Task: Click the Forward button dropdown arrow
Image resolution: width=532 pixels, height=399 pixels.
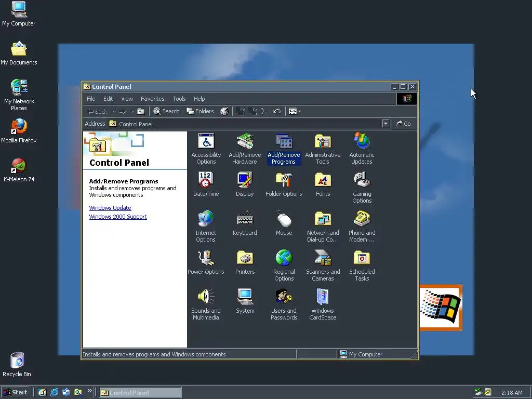Action: click(x=132, y=111)
